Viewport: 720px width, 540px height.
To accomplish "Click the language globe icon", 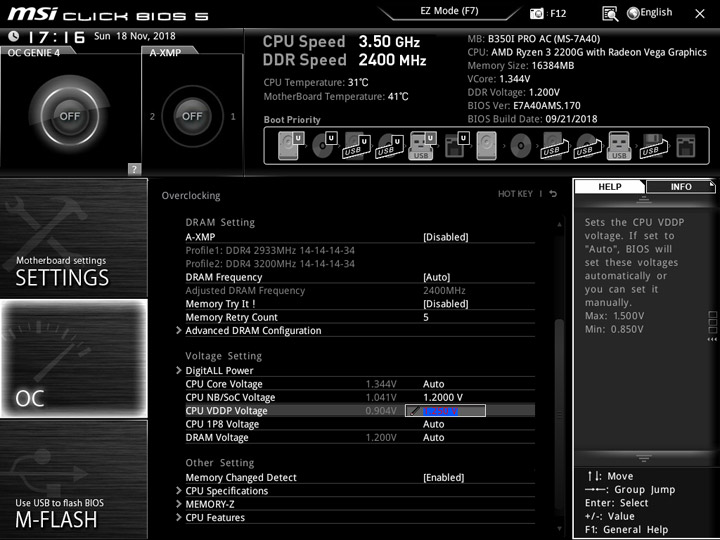I will pyautogui.click(x=633, y=13).
